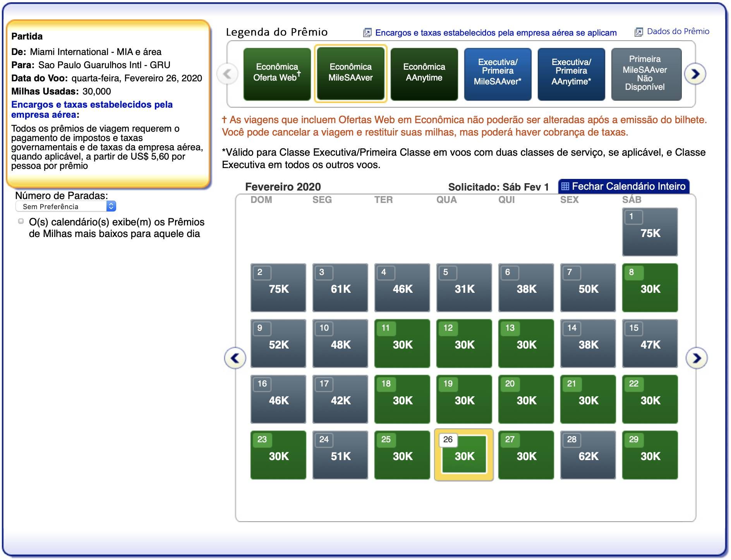Choose February 17 at 42K
The height and width of the screenshot is (560, 731).
click(x=340, y=399)
